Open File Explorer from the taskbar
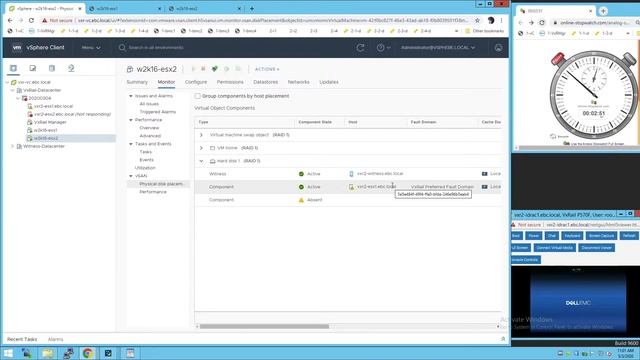The height and width of the screenshot is (360, 640). [x=48, y=353]
